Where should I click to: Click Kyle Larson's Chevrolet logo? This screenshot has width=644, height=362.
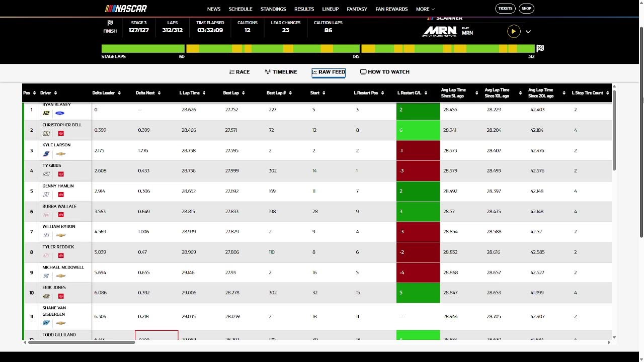(61, 154)
